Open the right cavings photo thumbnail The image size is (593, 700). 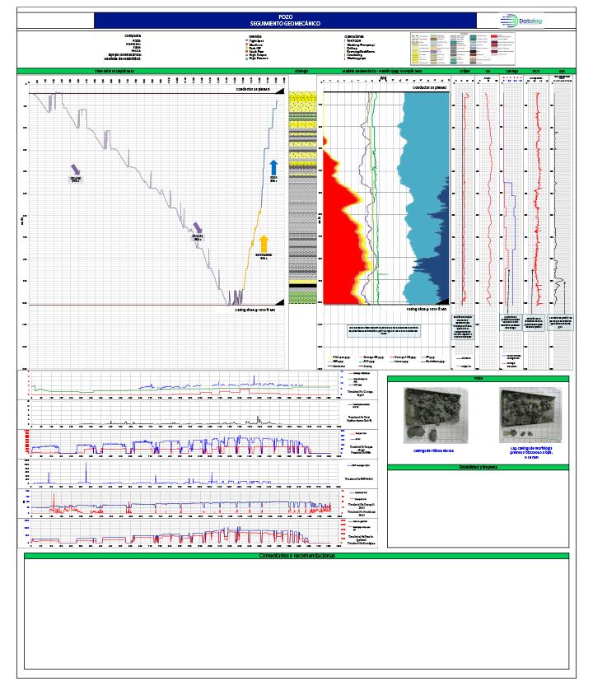pyautogui.click(x=530, y=415)
